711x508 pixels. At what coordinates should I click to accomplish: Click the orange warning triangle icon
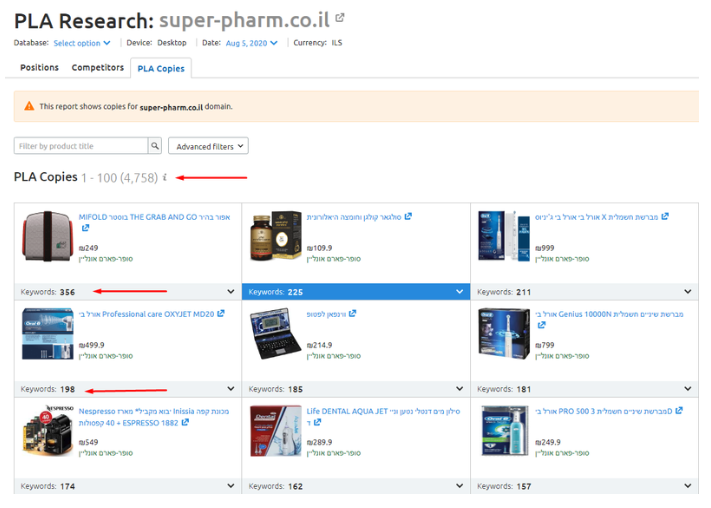coord(29,106)
